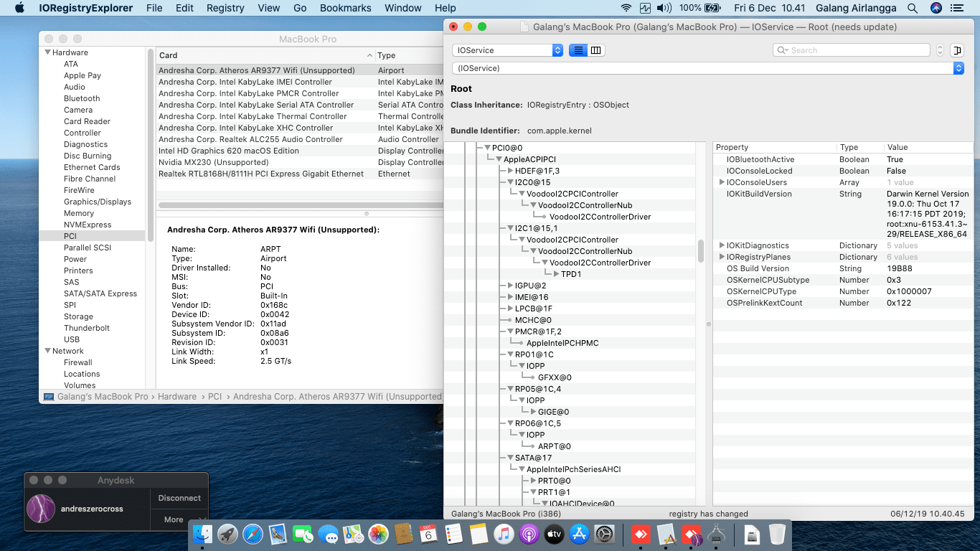Image resolution: width=980 pixels, height=551 pixels.
Task: Expand the TPD1 node
Action: tap(556, 274)
